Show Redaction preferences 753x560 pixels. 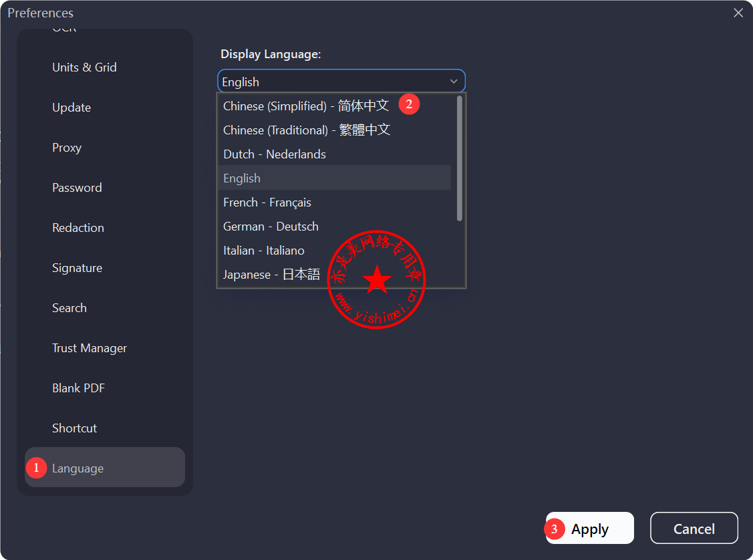tap(78, 228)
